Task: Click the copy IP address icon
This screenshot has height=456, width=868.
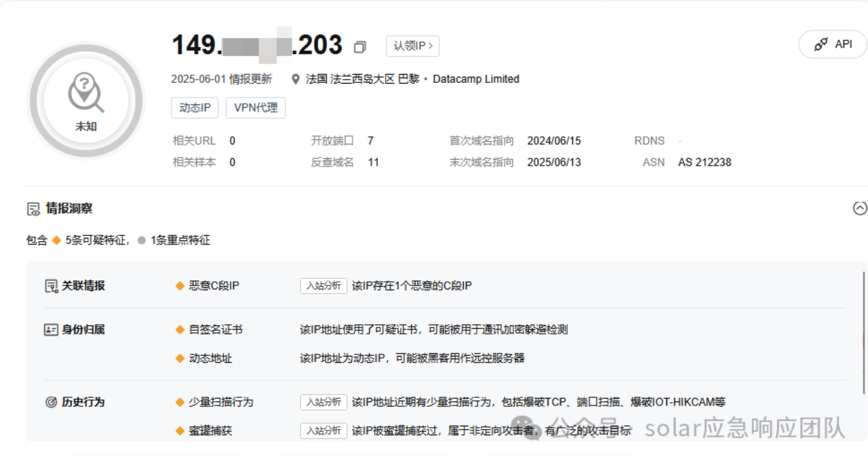Action: click(359, 47)
